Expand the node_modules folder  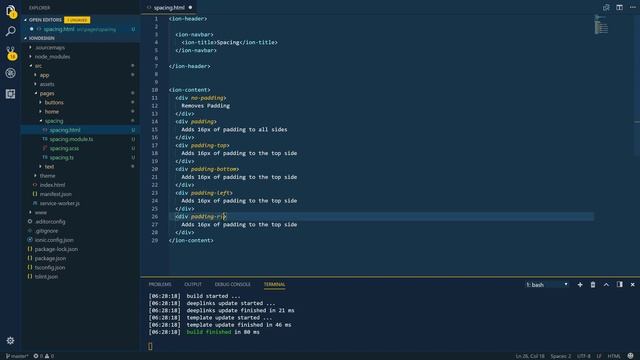coord(30,56)
